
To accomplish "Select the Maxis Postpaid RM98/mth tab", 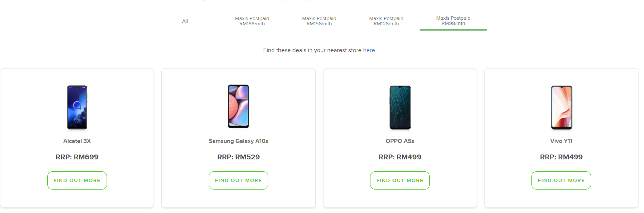I will [453, 21].
